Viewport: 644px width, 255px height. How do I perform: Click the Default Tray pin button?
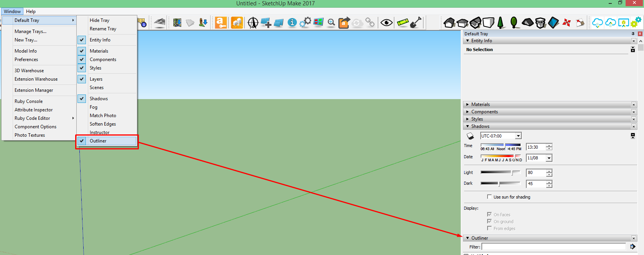pyautogui.click(x=633, y=34)
